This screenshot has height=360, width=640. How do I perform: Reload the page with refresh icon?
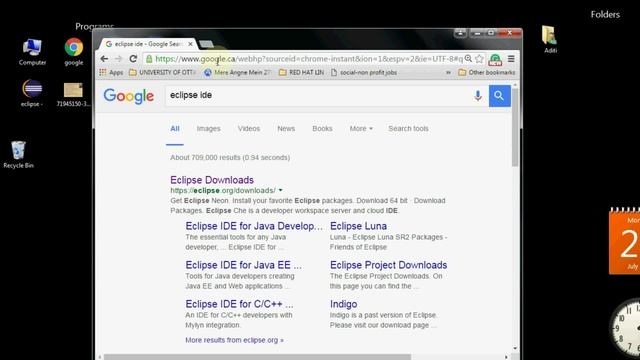pos(133,59)
